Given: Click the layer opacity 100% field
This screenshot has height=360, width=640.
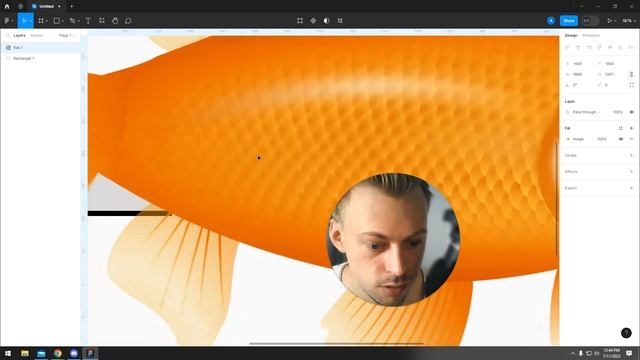Looking at the screenshot, I should [x=618, y=112].
